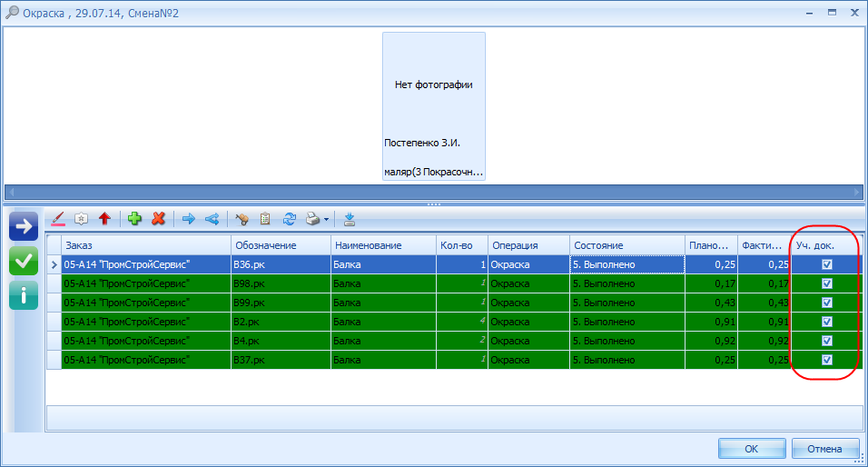Screen dimensions: 868x467
Task: Click the horizontal scrollbar under the photo panel
Action: coord(433,192)
